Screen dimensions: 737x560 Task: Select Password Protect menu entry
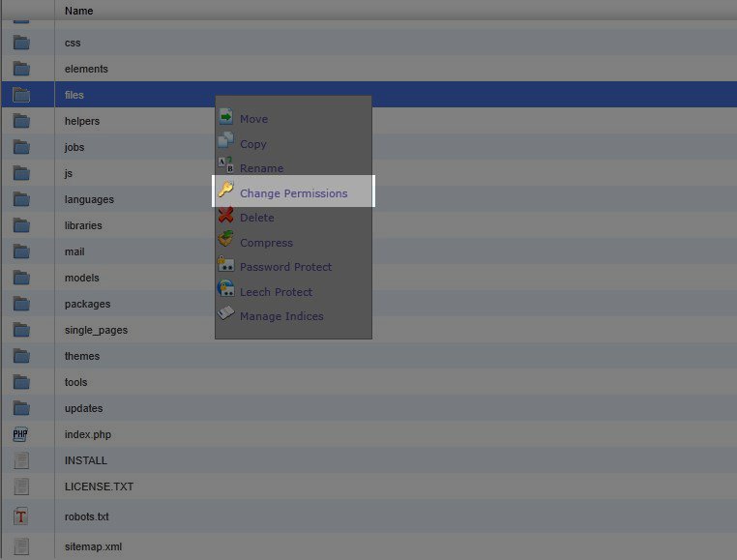[x=285, y=267]
